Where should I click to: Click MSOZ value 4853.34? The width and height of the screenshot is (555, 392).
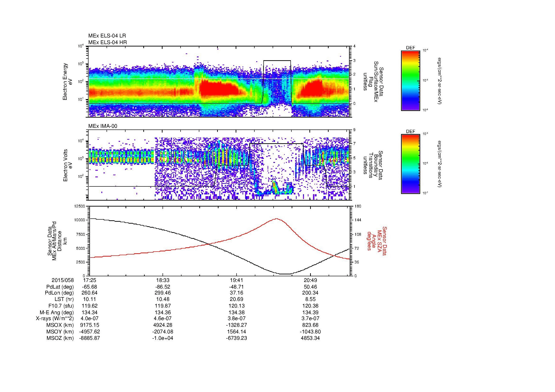click(310, 338)
